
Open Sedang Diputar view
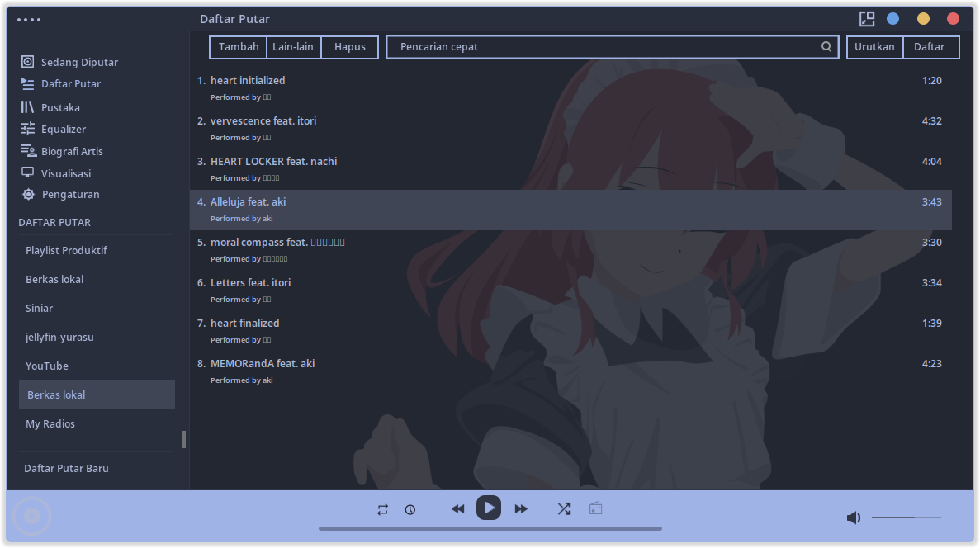coord(79,62)
